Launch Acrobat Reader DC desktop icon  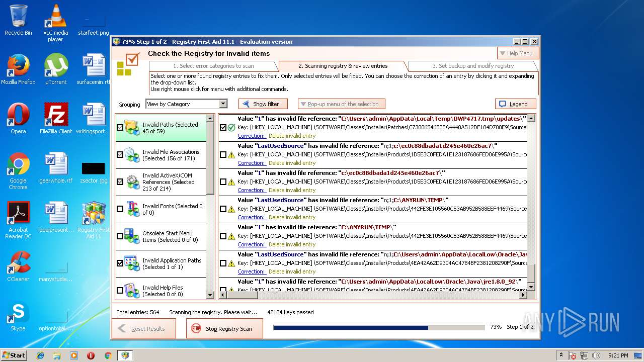coord(19,220)
